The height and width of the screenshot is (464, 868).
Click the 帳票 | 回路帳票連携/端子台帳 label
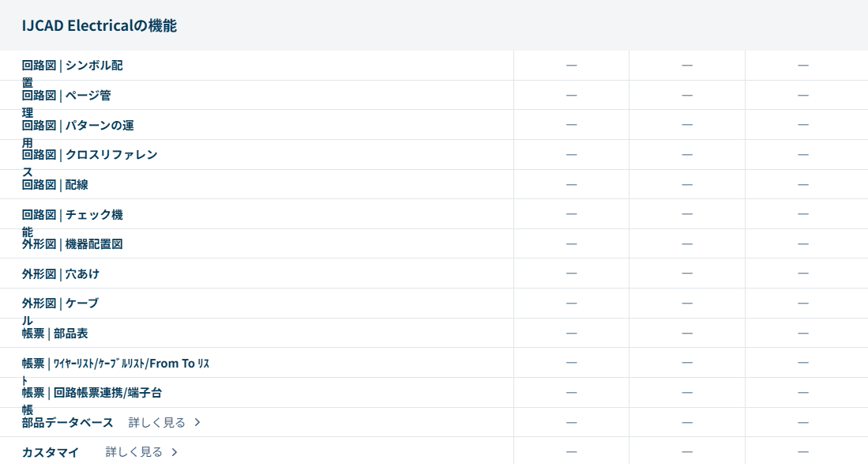pos(92,393)
